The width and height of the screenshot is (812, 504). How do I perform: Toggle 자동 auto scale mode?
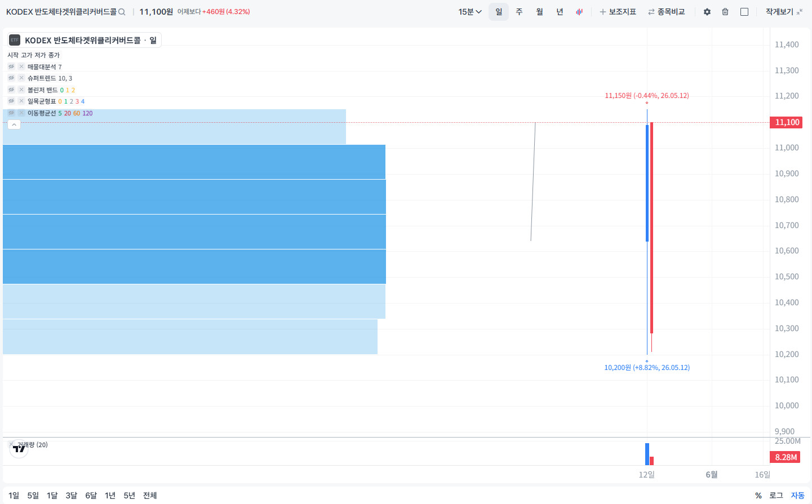pos(797,496)
